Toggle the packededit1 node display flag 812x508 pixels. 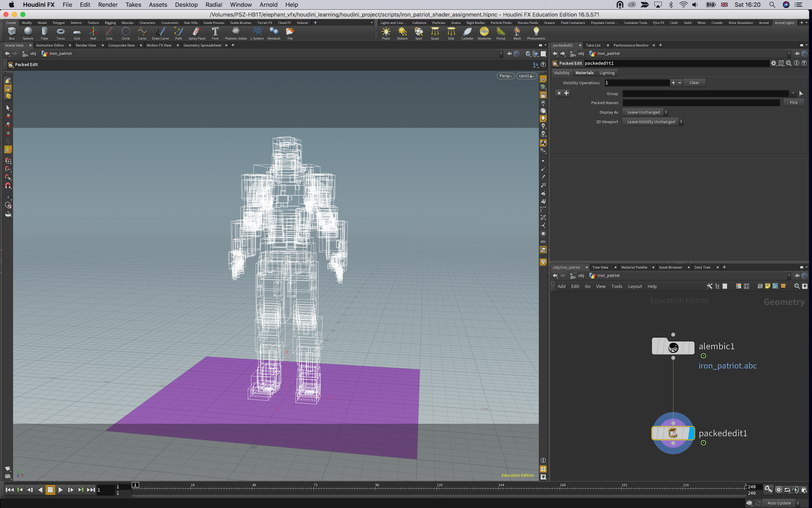691,433
